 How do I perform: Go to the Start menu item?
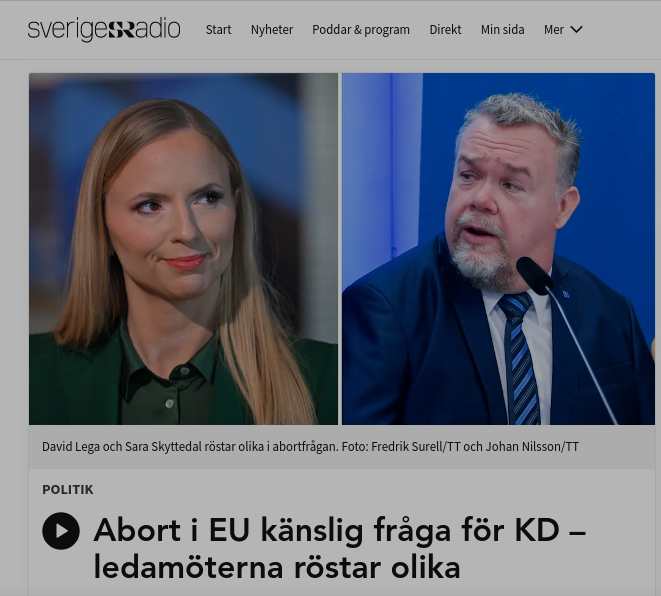(x=218, y=30)
